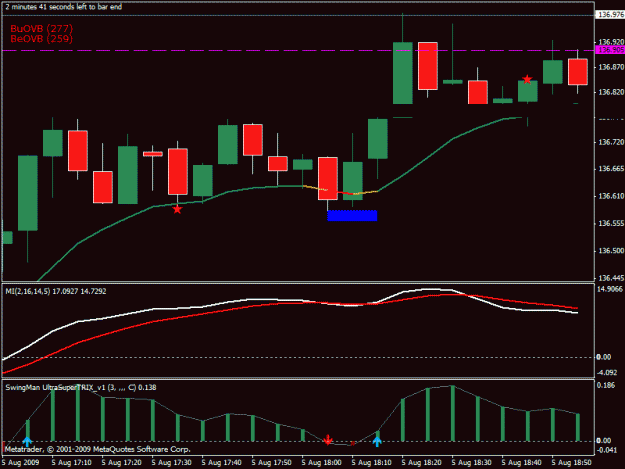Click the 136.445 price axis label
Screen dimensions: 625x469
pos(611,278)
